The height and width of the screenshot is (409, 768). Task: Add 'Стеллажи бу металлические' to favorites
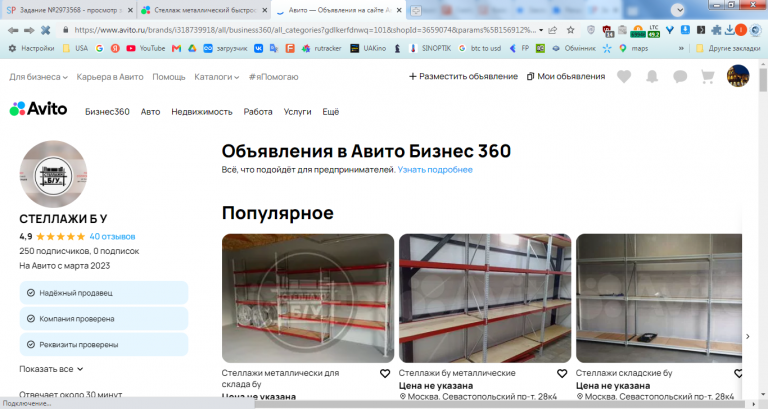(562, 374)
